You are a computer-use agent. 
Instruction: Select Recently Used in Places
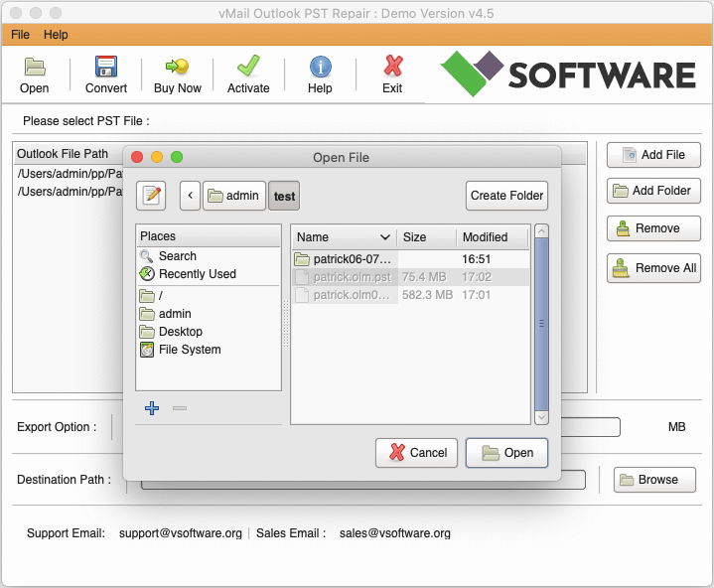[x=209, y=274]
